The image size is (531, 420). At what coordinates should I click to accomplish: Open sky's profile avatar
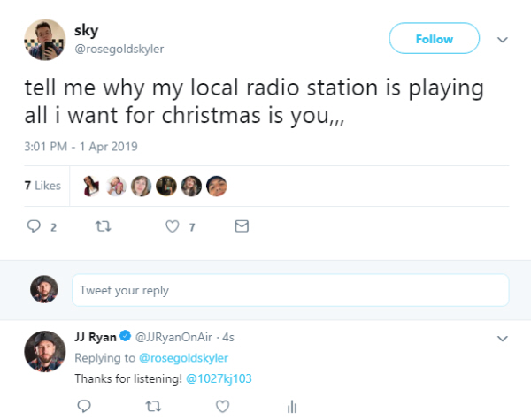point(43,40)
